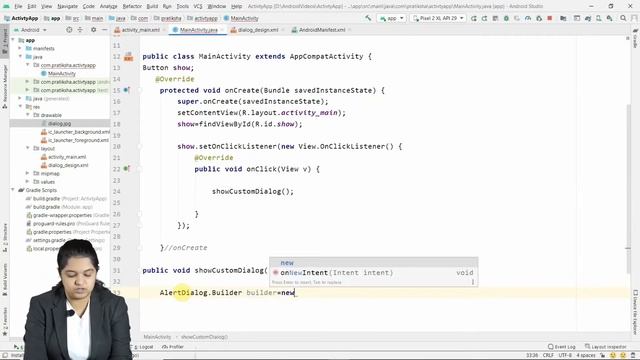The width and height of the screenshot is (640, 360).
Task: Open the File menu
Action: [18, 6]
